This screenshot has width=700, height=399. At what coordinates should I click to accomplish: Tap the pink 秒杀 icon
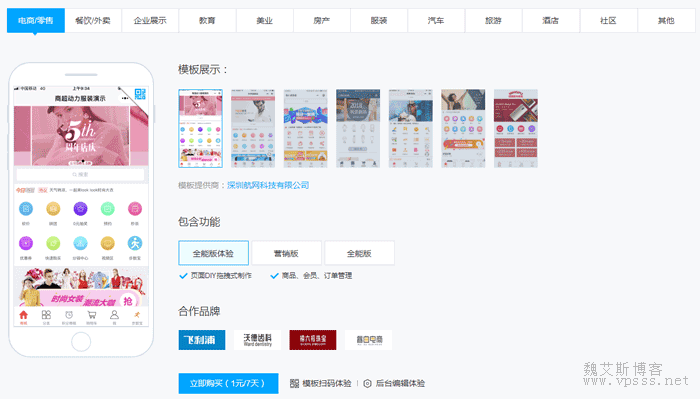[135, 208]
